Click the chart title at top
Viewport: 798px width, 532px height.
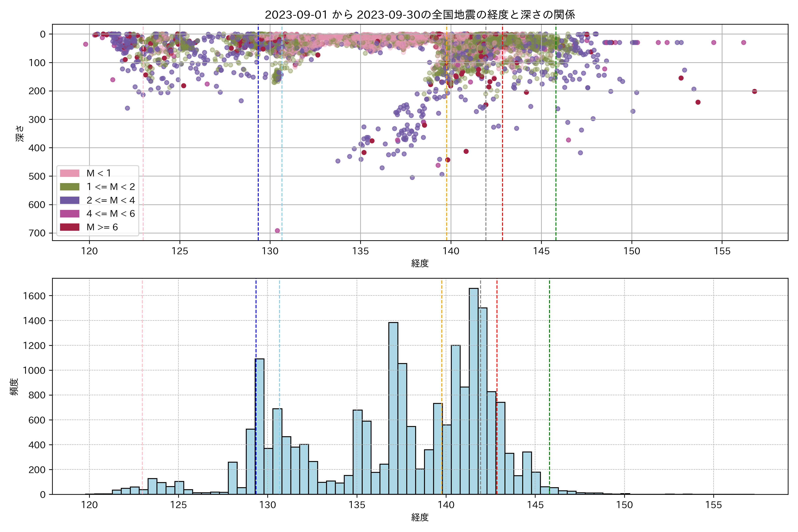[x=420, y=15]
